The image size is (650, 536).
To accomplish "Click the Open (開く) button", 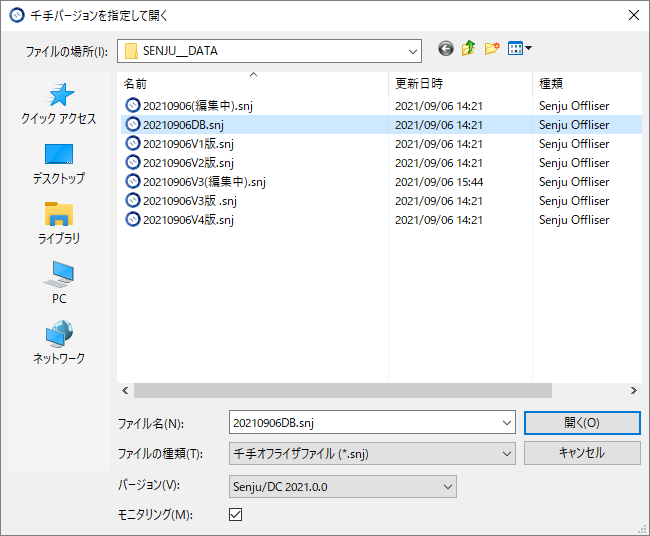I will (x=582, y=423).
